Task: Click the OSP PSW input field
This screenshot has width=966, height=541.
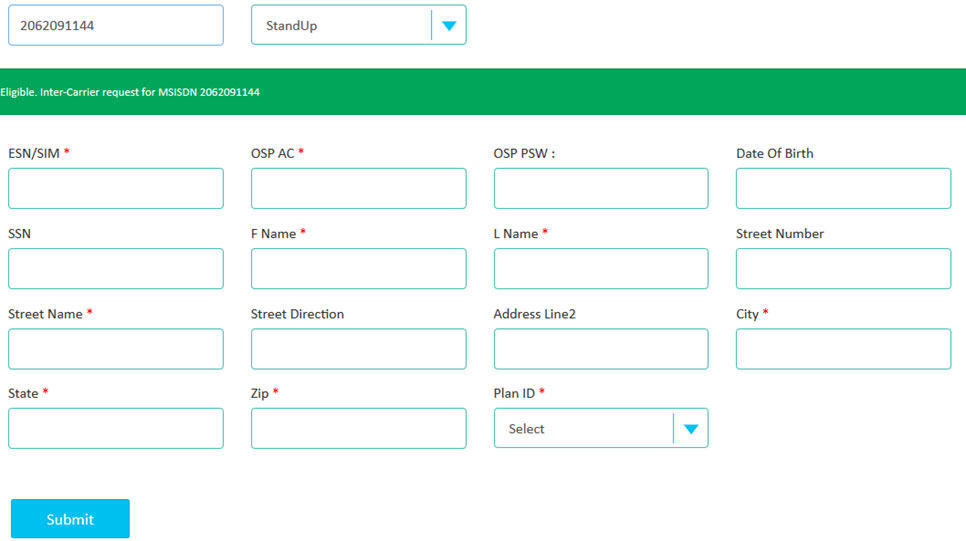Action: (x=601, y=189)
